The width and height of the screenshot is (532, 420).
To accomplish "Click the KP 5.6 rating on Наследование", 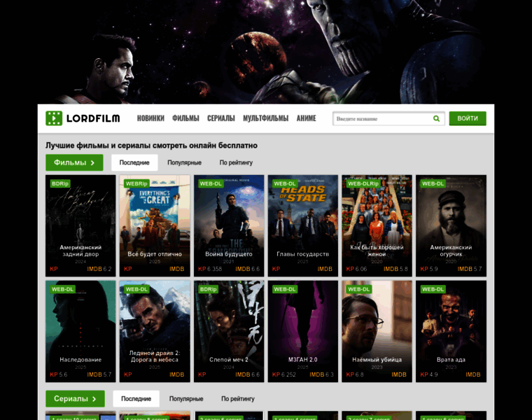I will pos(58,374).
